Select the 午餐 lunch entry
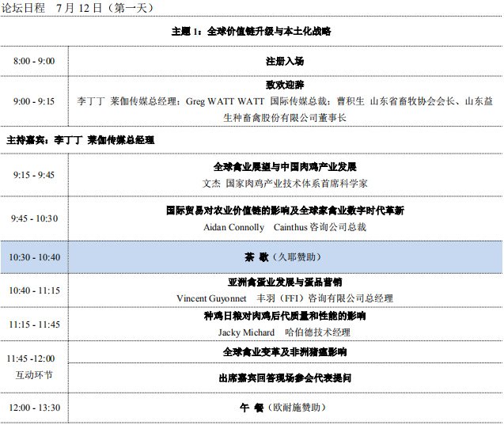504x425 pixels. [284, 408]
